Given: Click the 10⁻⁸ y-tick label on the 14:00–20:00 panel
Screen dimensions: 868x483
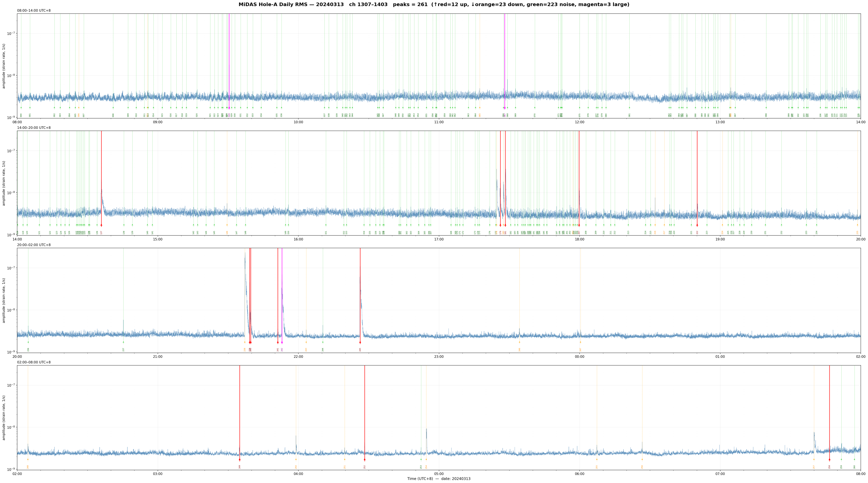Looking at the screenshot, I should [x=11, y=193].
